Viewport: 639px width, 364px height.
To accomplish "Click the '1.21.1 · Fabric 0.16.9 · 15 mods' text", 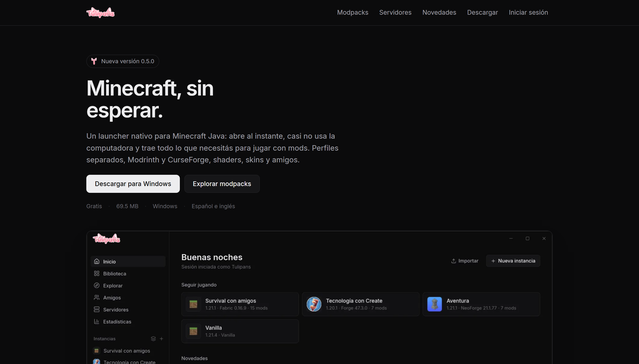I will 236,308.
